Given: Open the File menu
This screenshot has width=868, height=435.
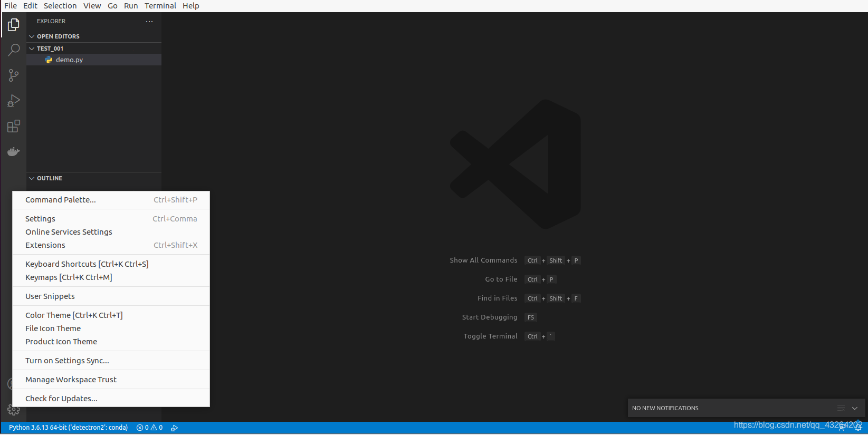Looking at the screenshot, I should pyautogui.click(x=11, y=6).
